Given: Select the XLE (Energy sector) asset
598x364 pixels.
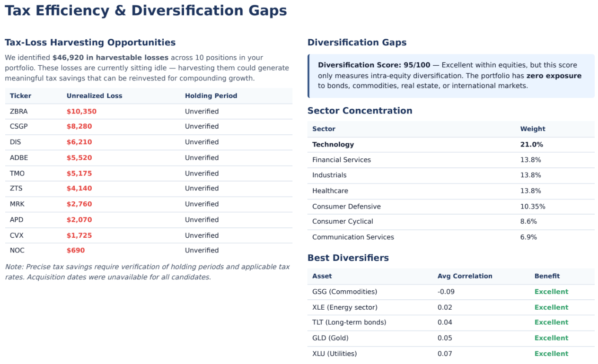Looking at the screenshot, I should click(x=345, y=308).
